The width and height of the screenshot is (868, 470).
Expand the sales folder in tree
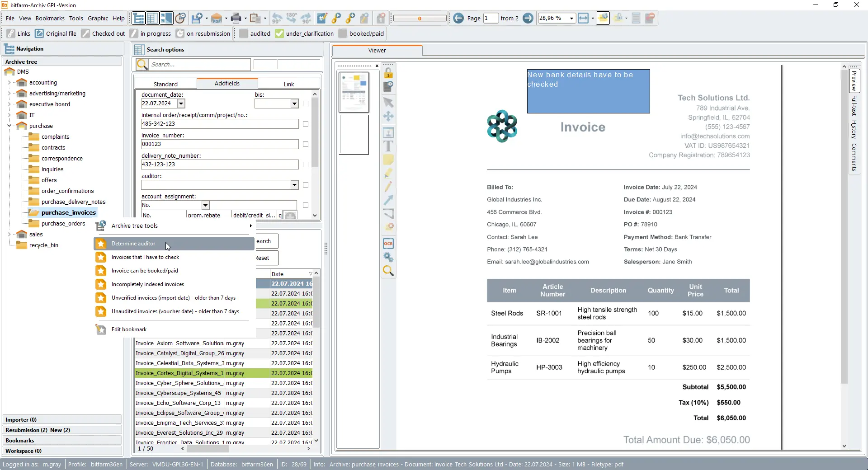pos(9,235)
